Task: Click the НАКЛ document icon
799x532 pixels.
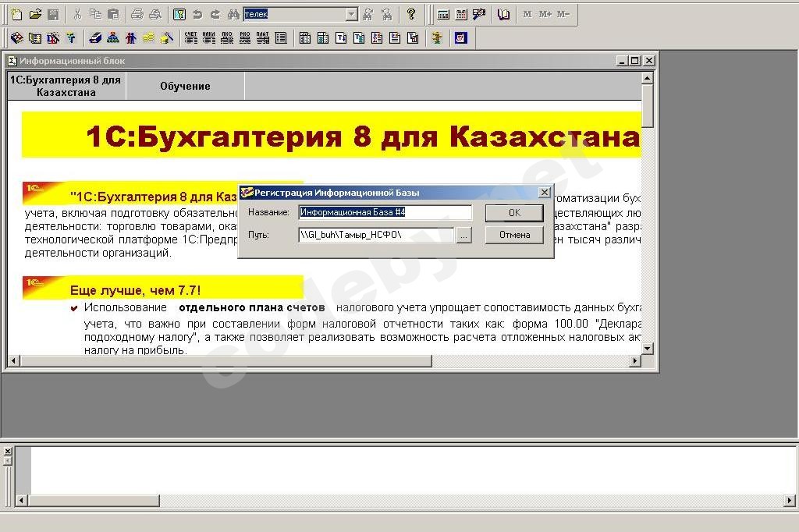Action: (x=209, y=37)
